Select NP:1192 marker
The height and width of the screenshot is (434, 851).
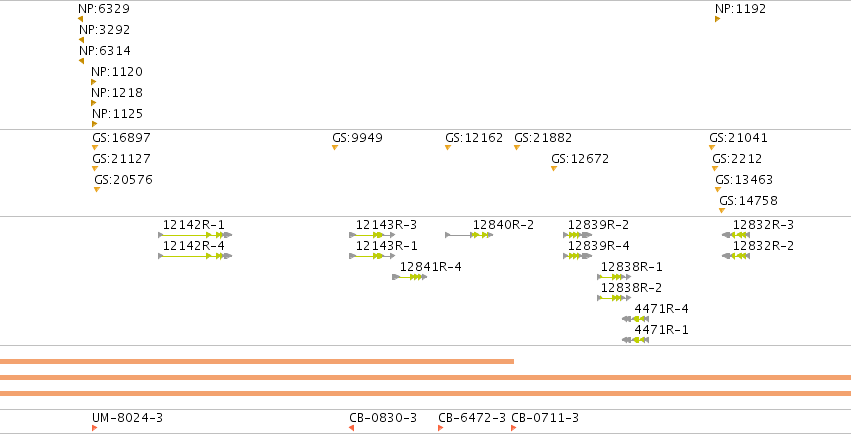(x=717, y=19)
